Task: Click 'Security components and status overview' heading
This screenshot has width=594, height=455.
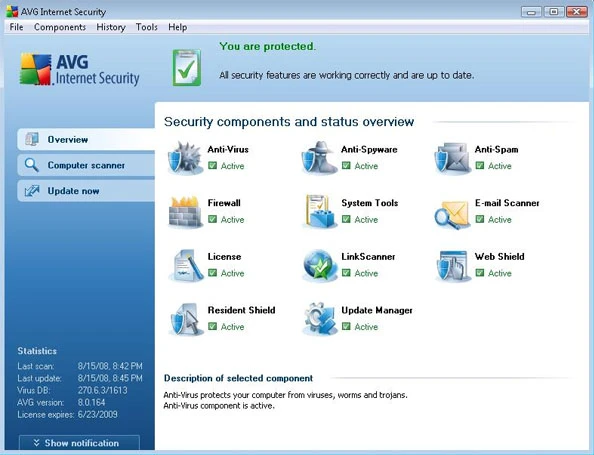Action: click(x=289, y=122)
